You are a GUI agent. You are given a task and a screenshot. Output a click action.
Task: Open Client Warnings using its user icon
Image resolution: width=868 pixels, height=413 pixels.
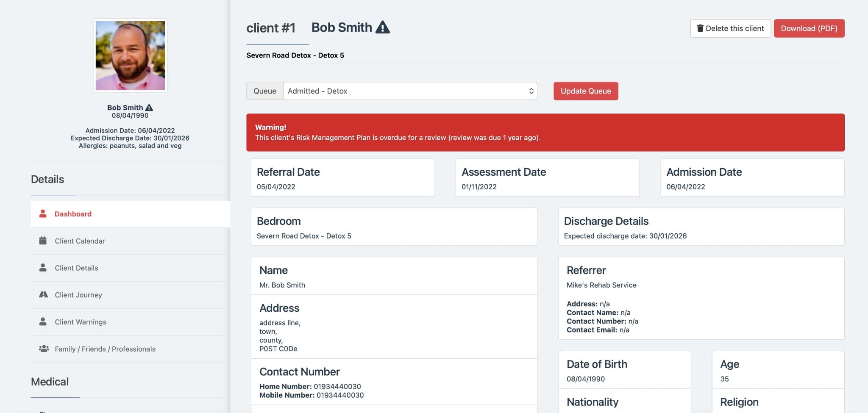pos(43,322)
